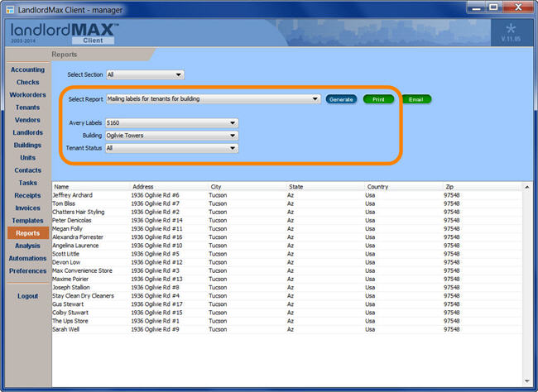Click address 1936 Ogilvie Rd #17
Screen dimensions: 538x392
[x=156, y=304]
